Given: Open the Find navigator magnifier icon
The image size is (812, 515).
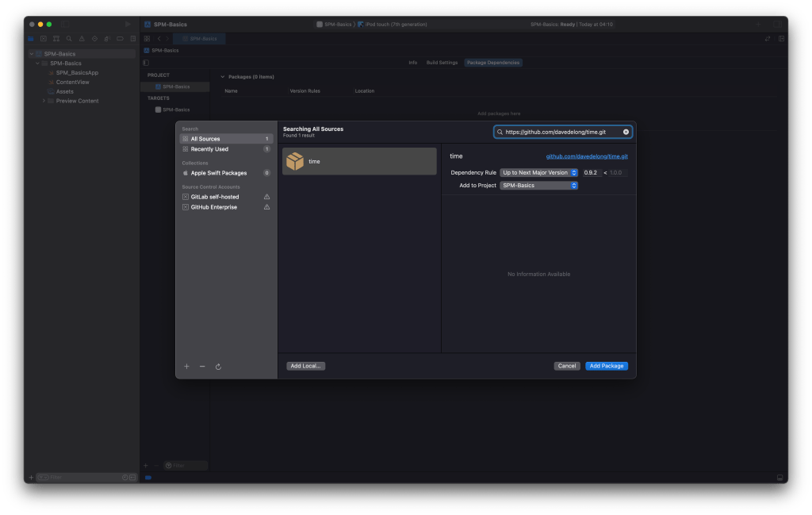Looking at the screenshot, I should pos(69,38).
